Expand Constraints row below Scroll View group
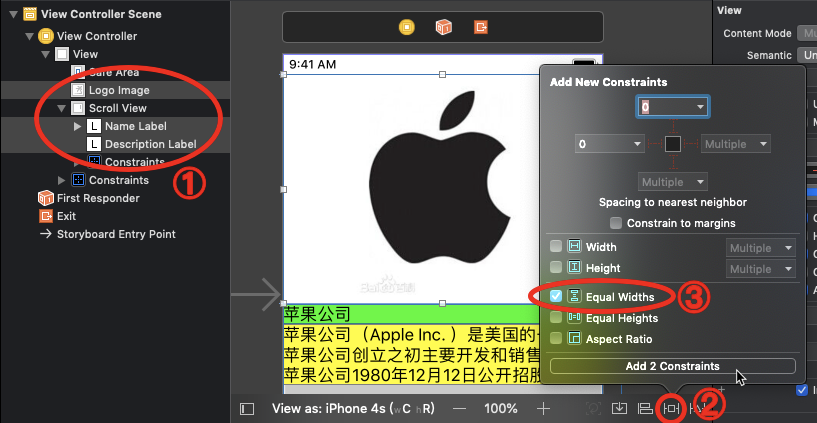Image resolution: width=817 pixels, height=423 pixels. tap(61, 180)
